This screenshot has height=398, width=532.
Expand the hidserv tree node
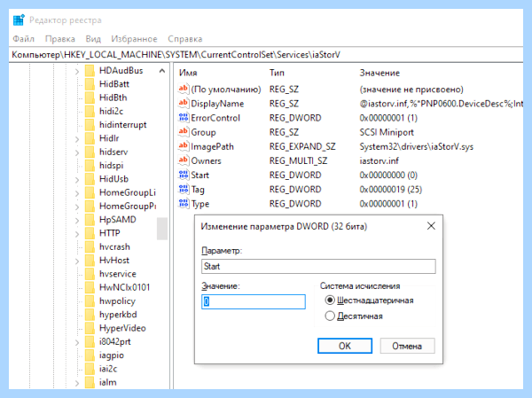click(77, 152)
